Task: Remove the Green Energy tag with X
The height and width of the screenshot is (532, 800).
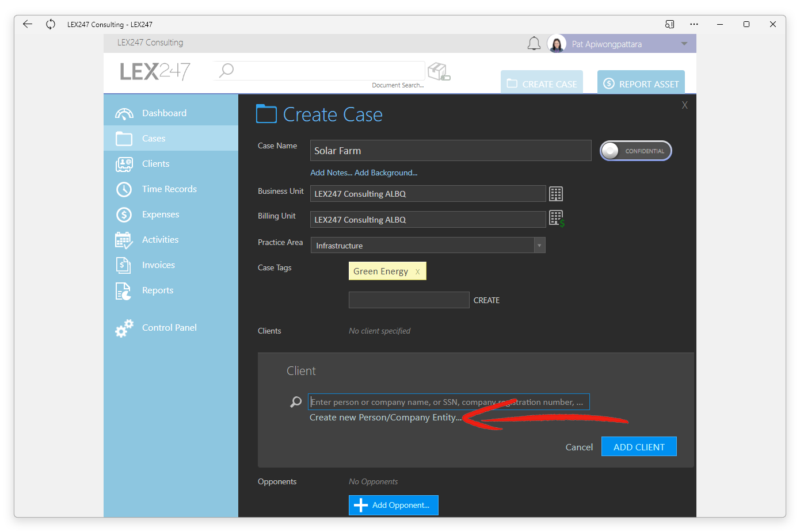Action: coord(418,271)
